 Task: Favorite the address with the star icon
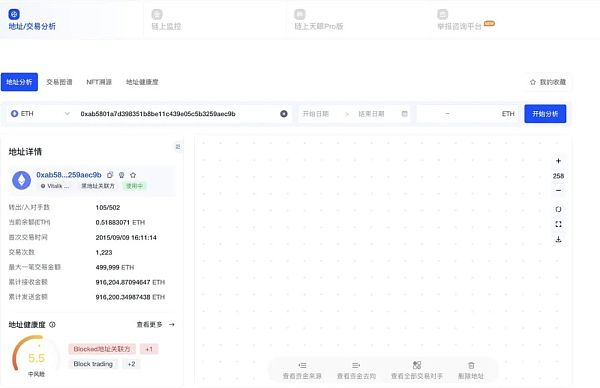coord(133,175)
